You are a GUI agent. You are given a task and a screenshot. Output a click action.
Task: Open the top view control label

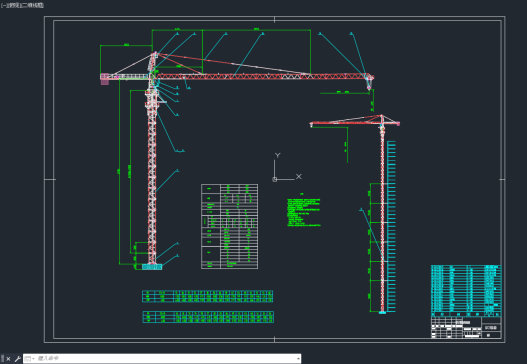pos(11,5)
